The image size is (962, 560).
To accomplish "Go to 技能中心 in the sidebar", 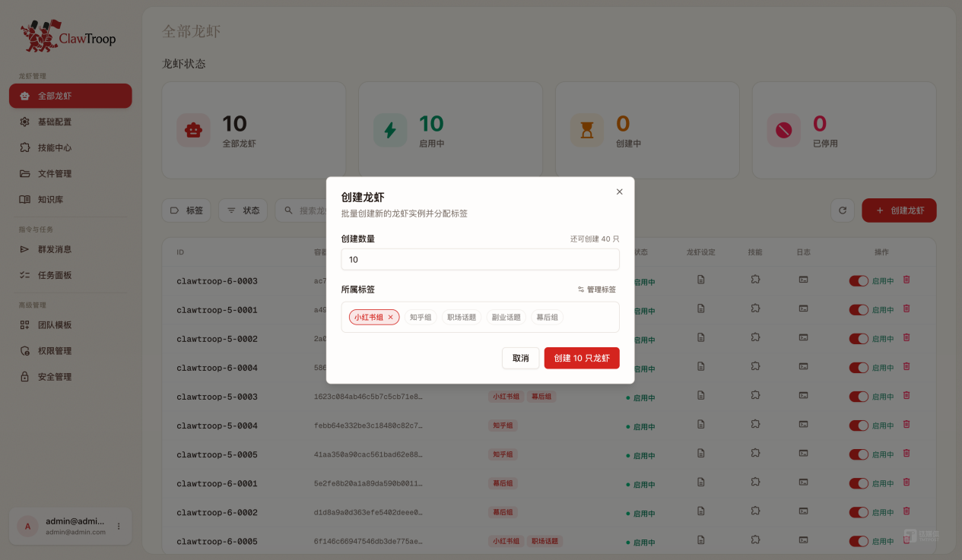I will click(55, 147).
